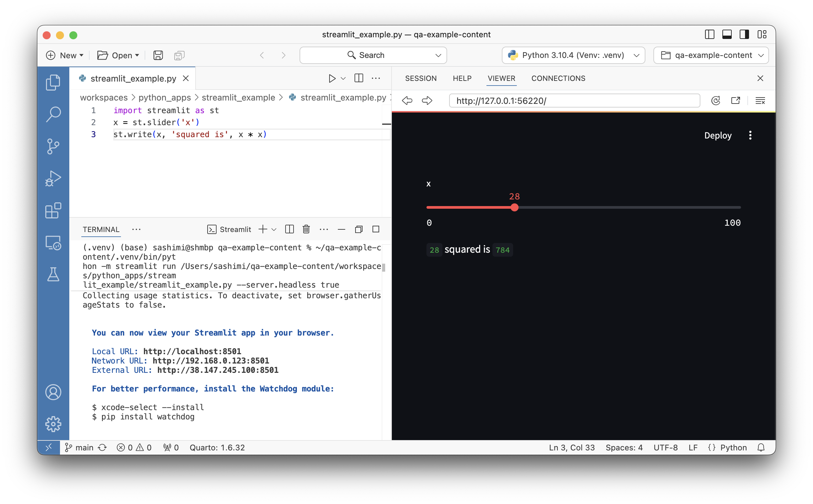Switch to the Session tab
This screenshot has height=504, width=813.
[x=421, y=78]
